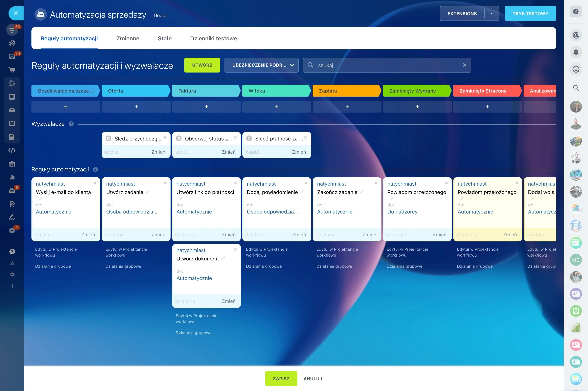Open the 'Ubezpieczenie podr...' pipeline dropdown
Viewport: 588px width, 391px height.
(x=261, y=65)
